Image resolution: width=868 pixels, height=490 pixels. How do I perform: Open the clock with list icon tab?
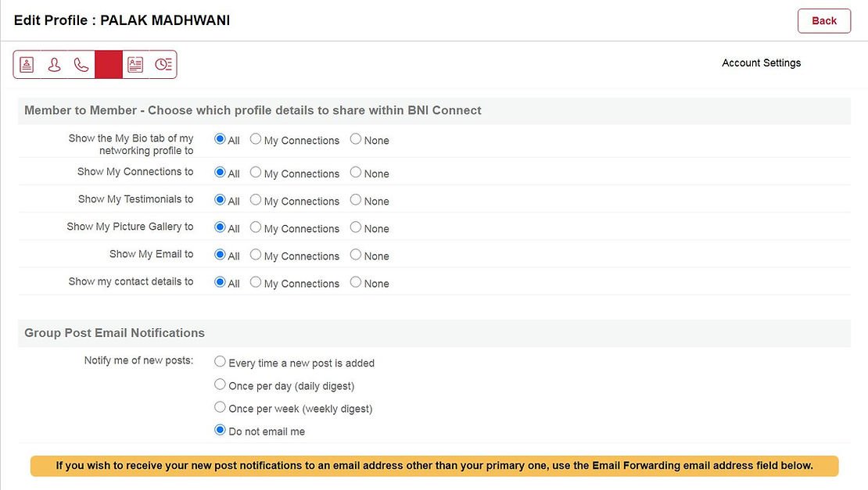point(163,65)
